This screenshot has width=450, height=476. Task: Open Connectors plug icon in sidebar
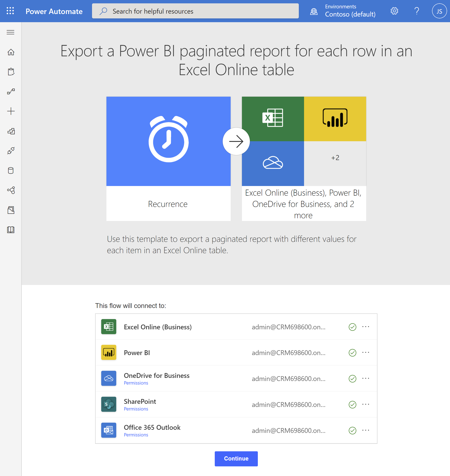pyautogui.click(x=11, y=151)
